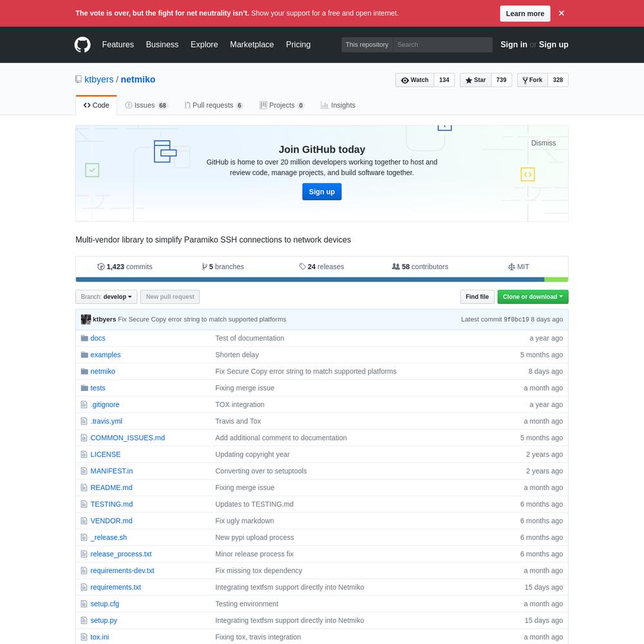644x644 pixels.
Task: Click the language breakdown color bar
Action: pos(322,279)
